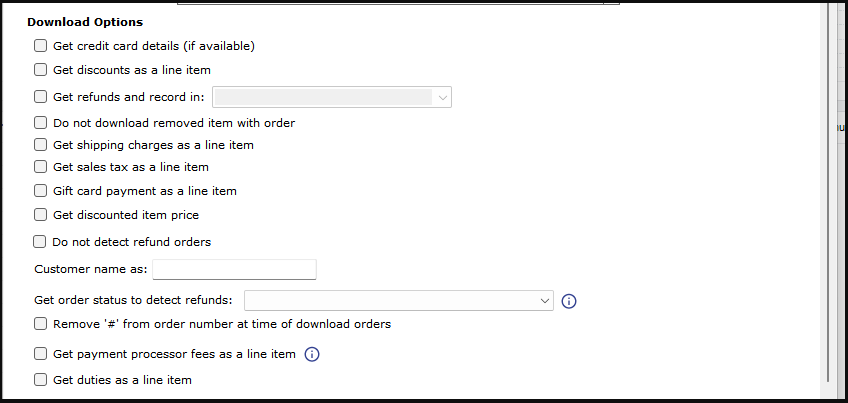Click info icon next to payment processor fees
Image resolution: width=848 pixels, height=403 pixels.
point(311,354)
